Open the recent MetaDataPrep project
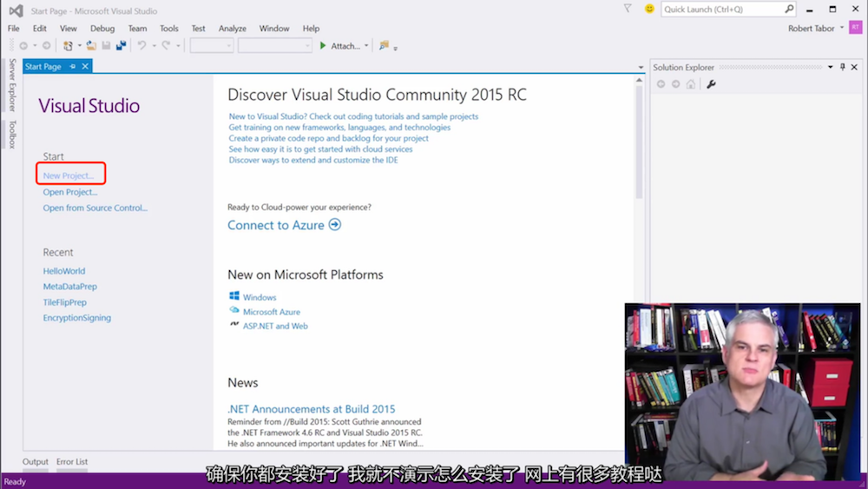The width and height of the screenshot is (868, 489). pyautogui.click(x=69, y=287)
